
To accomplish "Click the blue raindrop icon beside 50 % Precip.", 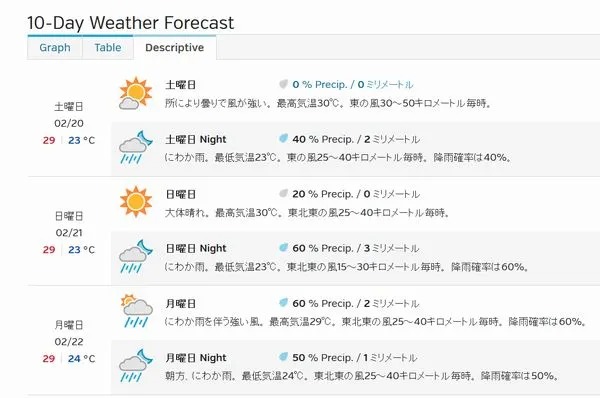I will [283, 357].
